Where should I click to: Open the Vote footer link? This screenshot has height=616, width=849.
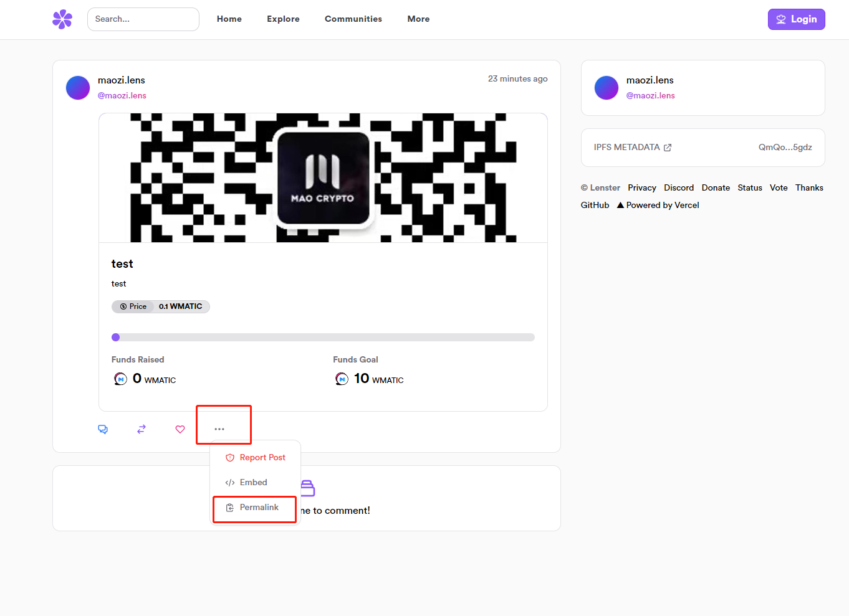[779, 187]
